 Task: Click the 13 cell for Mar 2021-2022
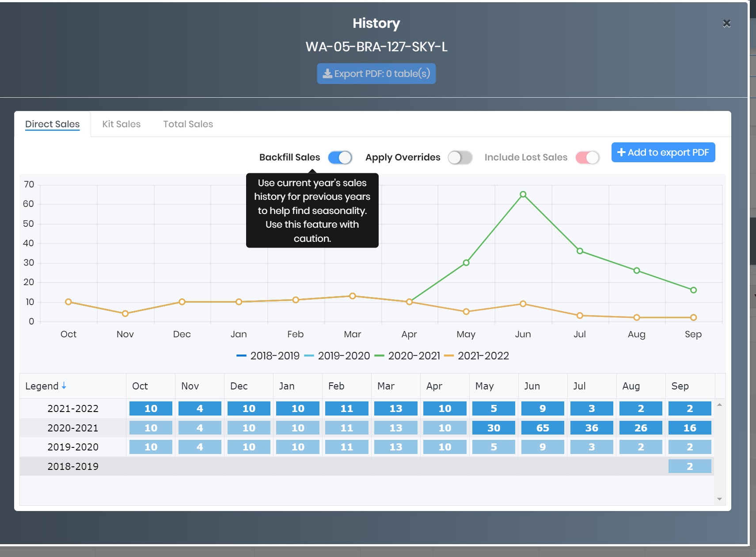click(x=395, y=408)
